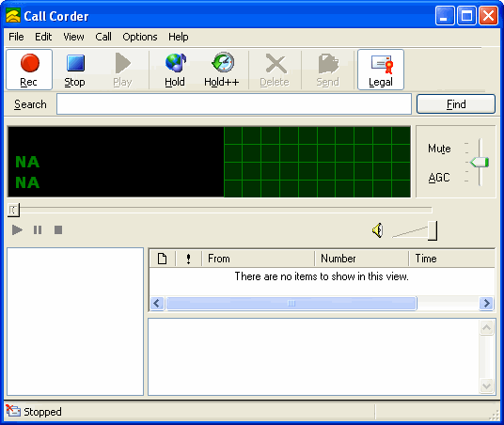
Task: Open the Help menu
Action: pyautogui.click(x=179, y=37)
